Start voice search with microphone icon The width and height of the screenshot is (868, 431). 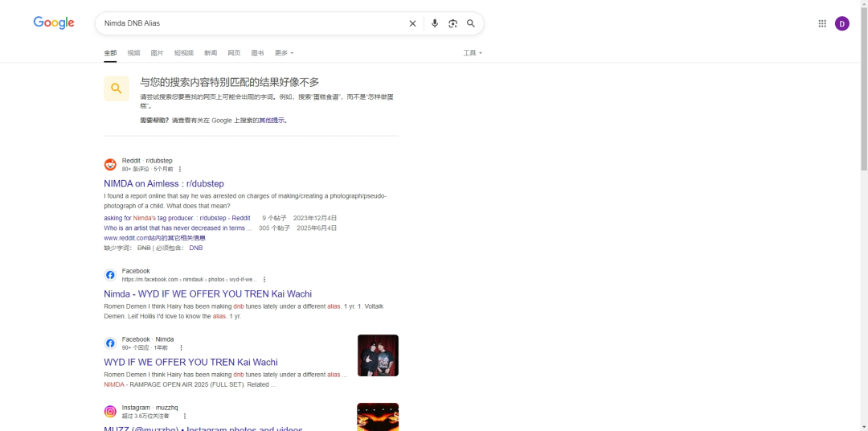point(435,23)
